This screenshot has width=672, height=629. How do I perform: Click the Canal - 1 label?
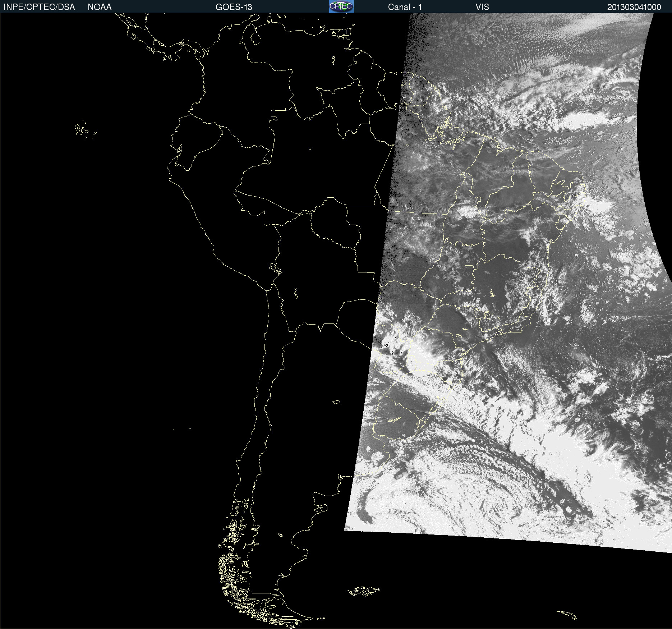pos(405,7)
